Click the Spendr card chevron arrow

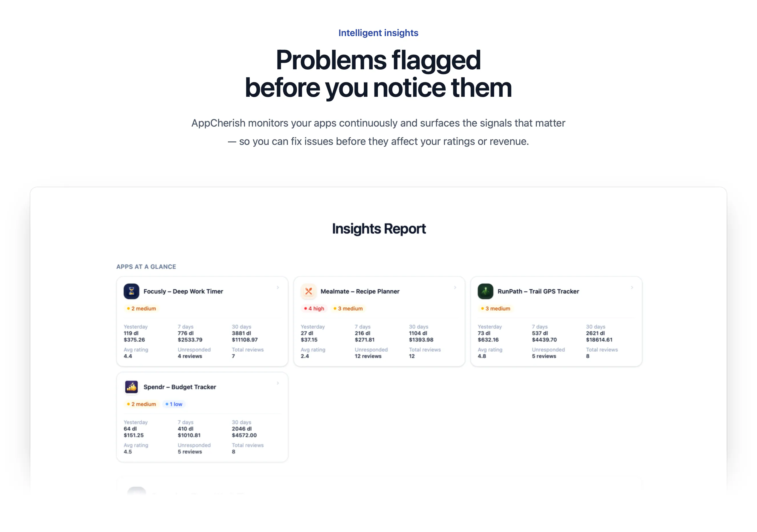(278, 383)
